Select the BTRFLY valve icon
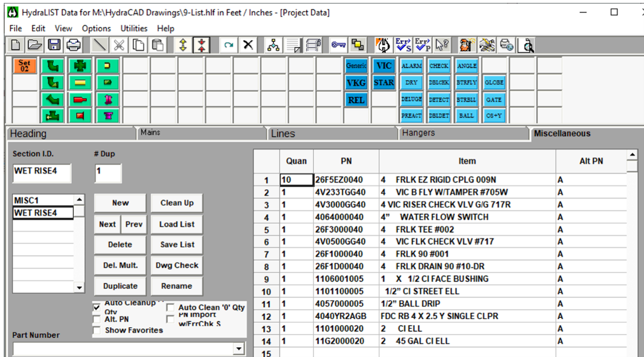 coord(467,82)
